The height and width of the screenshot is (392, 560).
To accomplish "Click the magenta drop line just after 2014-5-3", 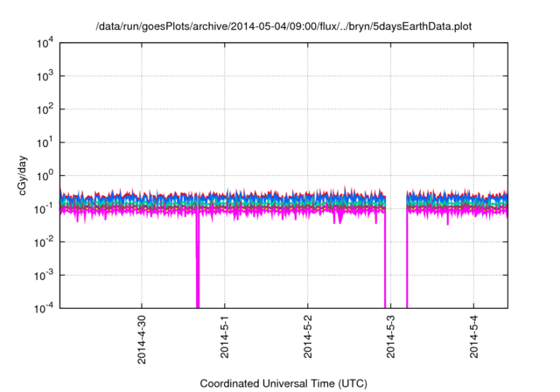I will [x=407, y=261].
